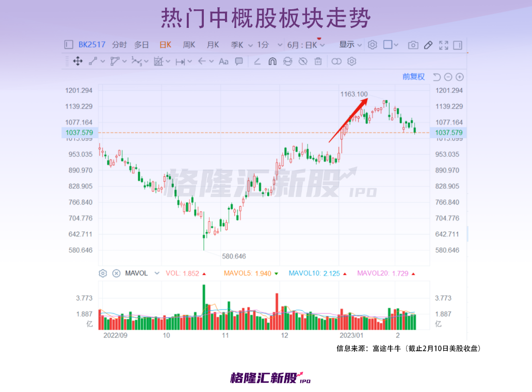Enter fullscreen with the expand icon

(443, 45)
